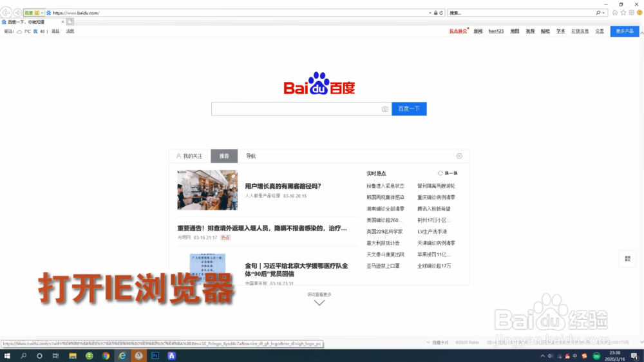The image size is (644, 362).
Task: Click the QR code icon on the right edge
Action: point(627,258)
